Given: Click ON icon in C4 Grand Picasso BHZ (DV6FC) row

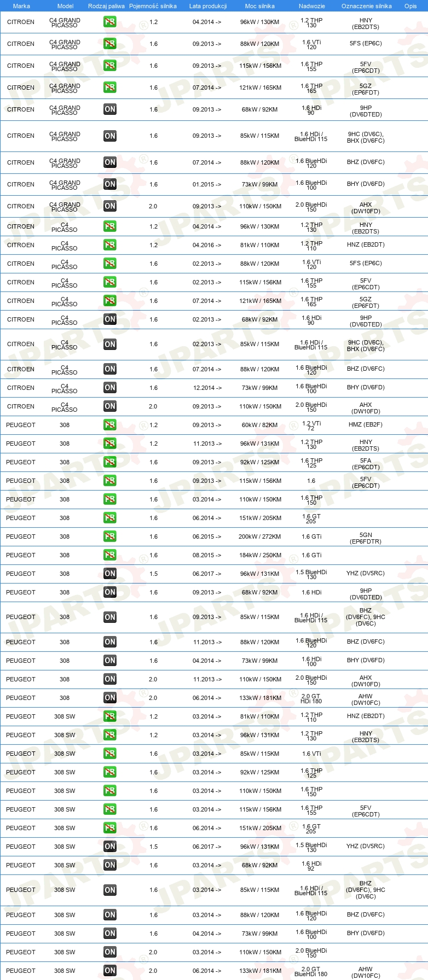Looking at the screenshot, I should [110, 162].
